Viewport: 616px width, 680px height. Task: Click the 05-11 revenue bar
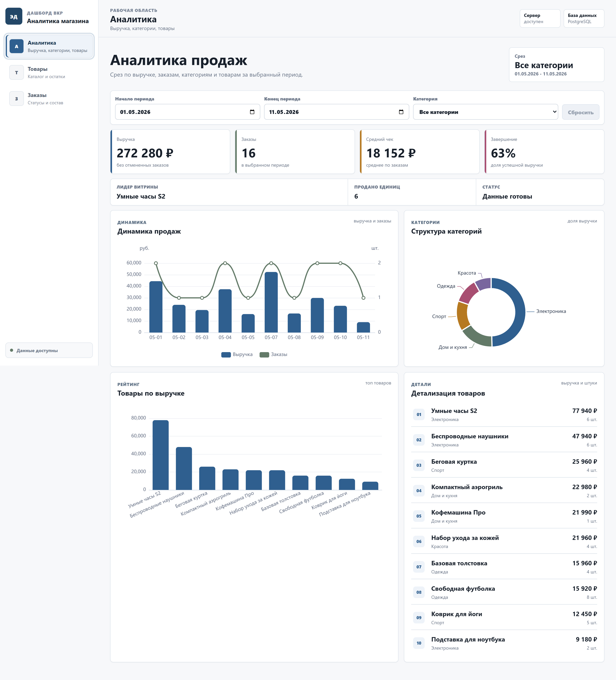tap(363, 327)
